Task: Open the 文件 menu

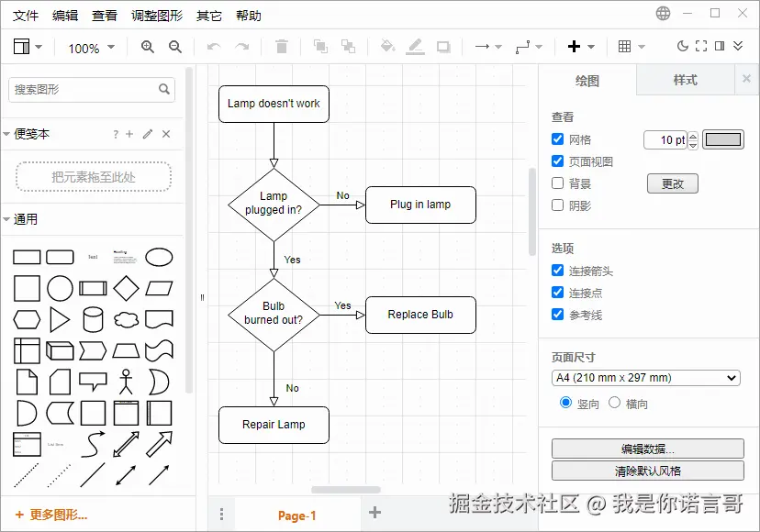Action: 25,16
